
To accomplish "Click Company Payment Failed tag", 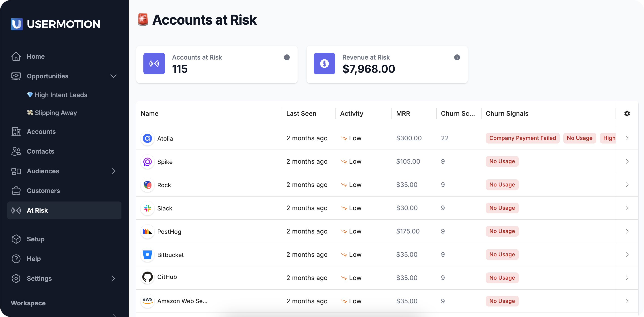I will pyautogui.click(x=522, y=138).
